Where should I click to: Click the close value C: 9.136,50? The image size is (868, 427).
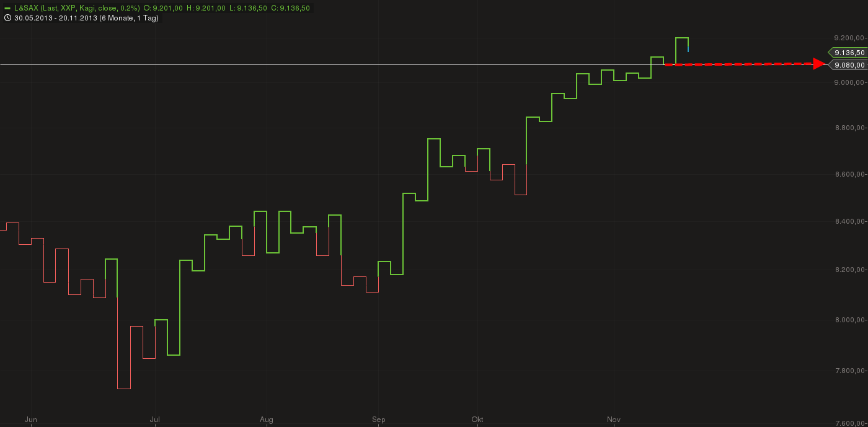coord(290,8)
